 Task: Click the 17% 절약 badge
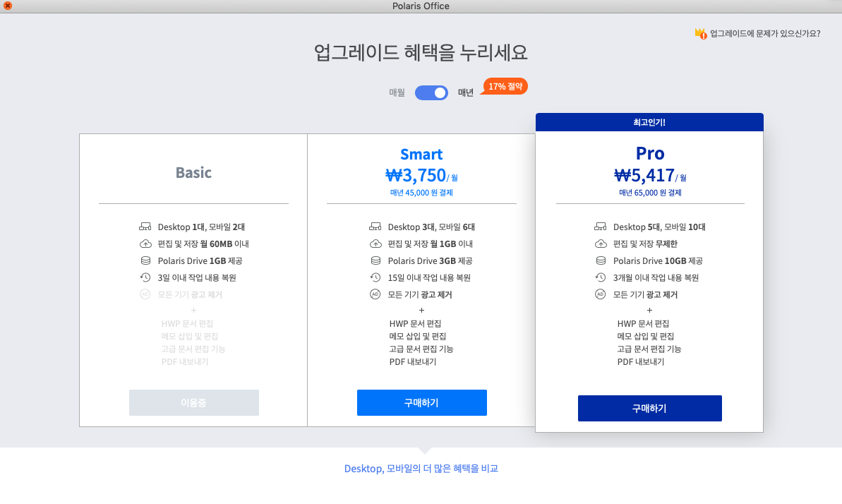505,86
